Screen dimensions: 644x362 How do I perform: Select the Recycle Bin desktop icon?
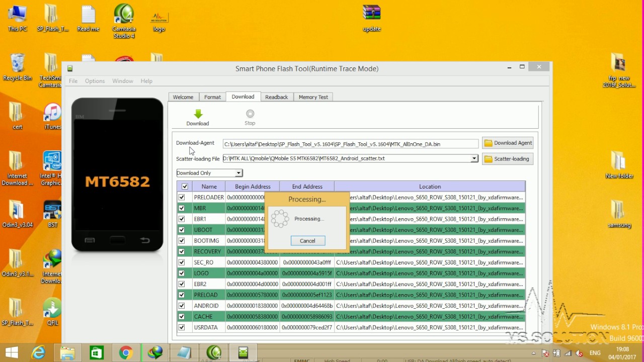click(18, 67)
